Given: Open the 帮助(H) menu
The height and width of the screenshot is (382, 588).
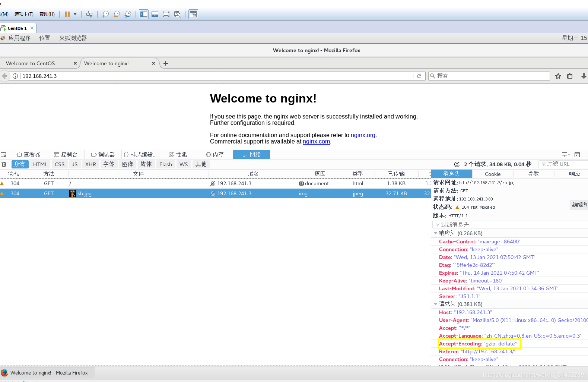Looking at the screenshot, I should [47, 14].
